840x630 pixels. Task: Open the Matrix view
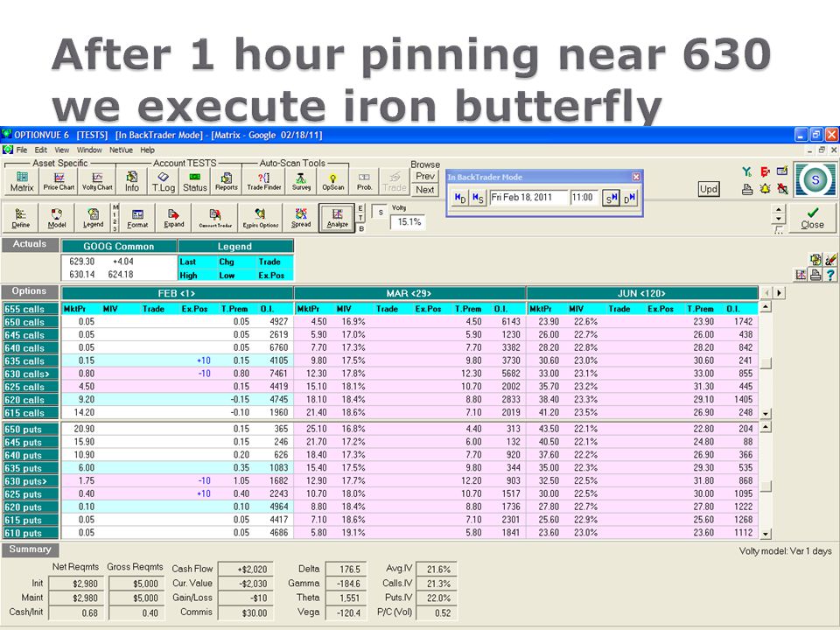coord(22,182)
